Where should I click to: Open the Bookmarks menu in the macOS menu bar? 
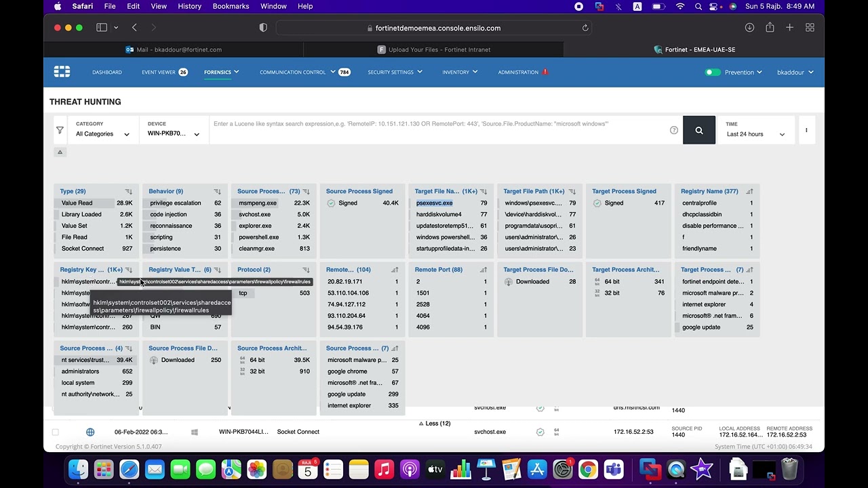tap(231, 6)
